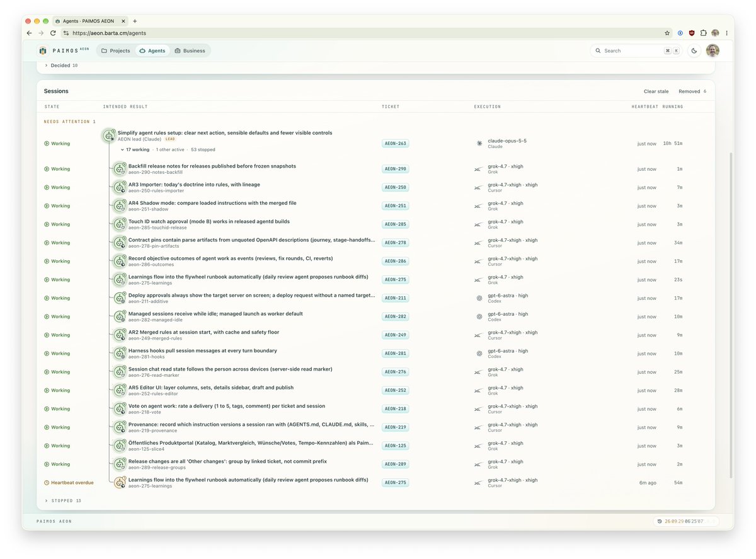Click the Codex icon in the AEON-211 row

[479, 298]
